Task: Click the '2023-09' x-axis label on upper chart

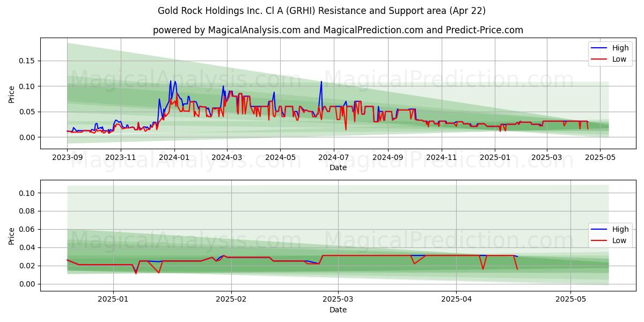Action: [x=67, y=158]
